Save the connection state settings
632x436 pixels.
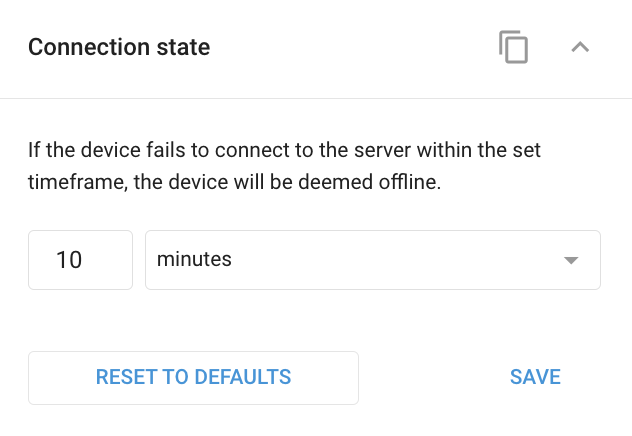pyautogui.click(x=535, y=377)
